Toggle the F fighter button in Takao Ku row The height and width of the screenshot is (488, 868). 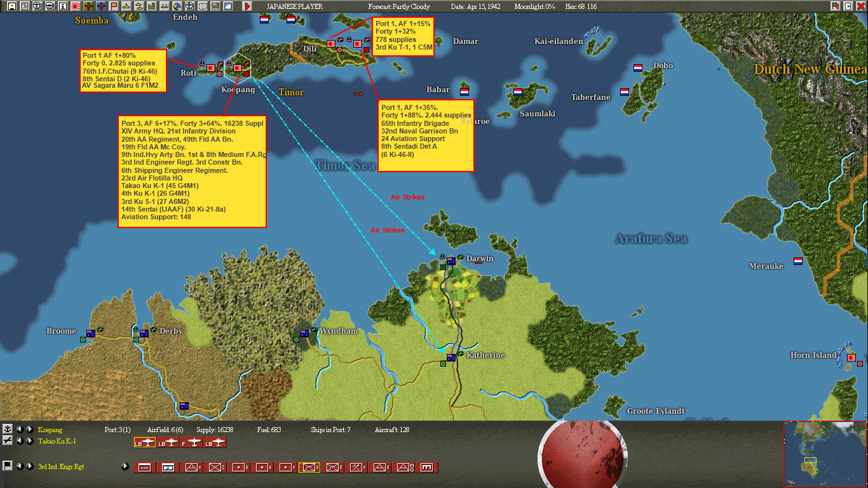(x=192, y=442)
